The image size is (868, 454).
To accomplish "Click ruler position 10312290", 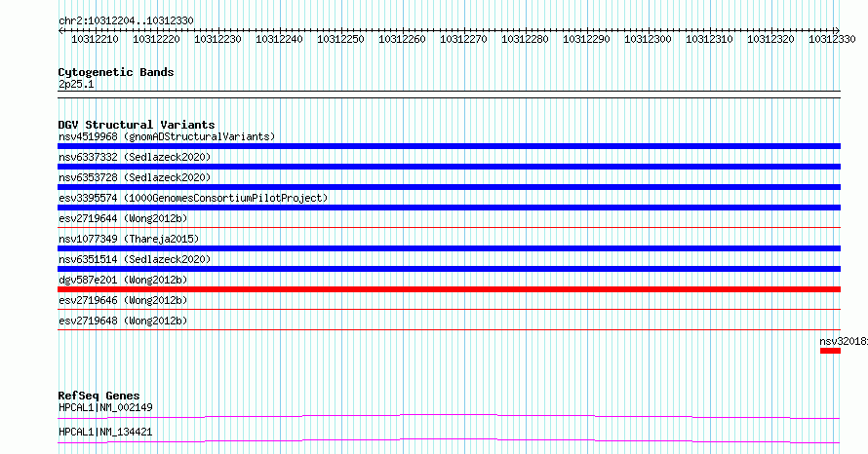I will tap(586, 39).
